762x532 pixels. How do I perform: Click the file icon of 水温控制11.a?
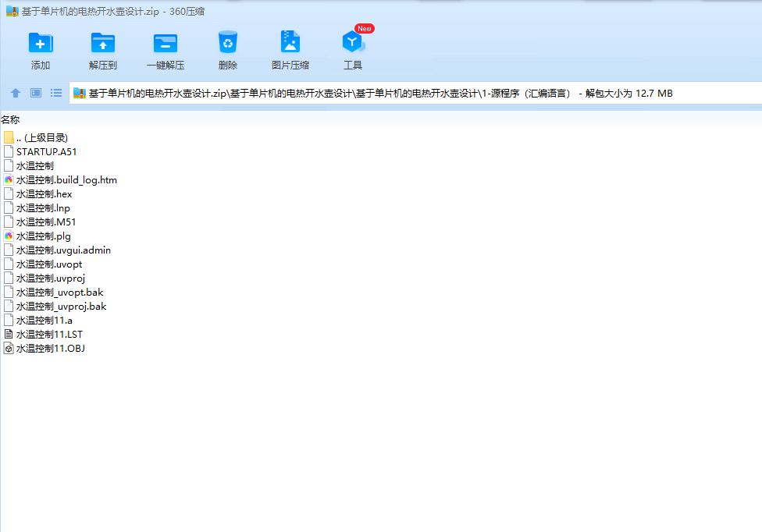(x=9, y=320)
